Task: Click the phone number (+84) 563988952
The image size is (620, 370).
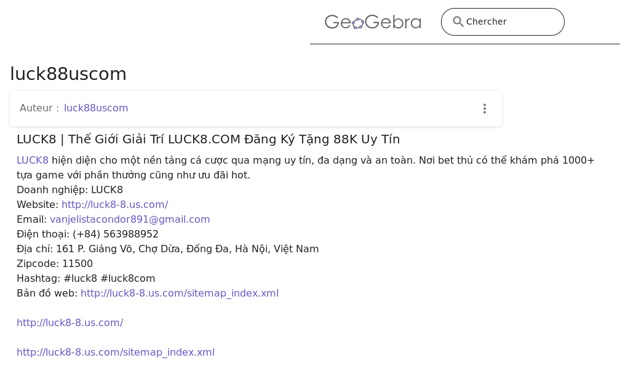Action: pos(115,234)
